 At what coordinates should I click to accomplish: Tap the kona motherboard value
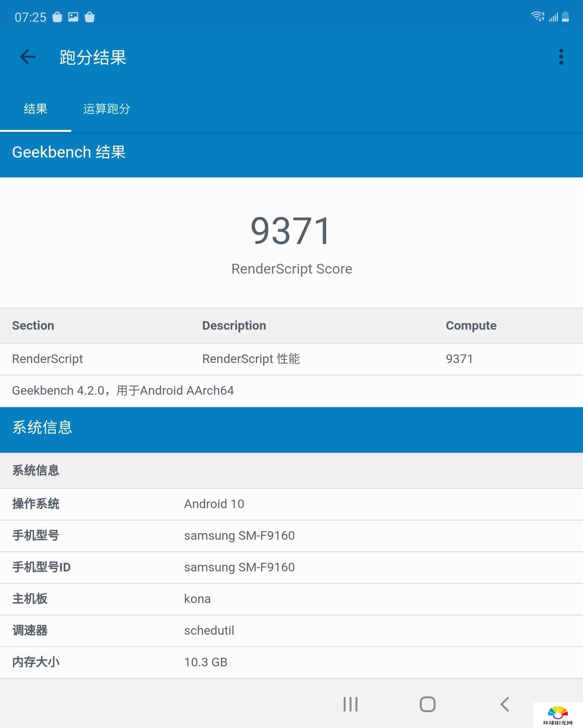click(198, 599)
